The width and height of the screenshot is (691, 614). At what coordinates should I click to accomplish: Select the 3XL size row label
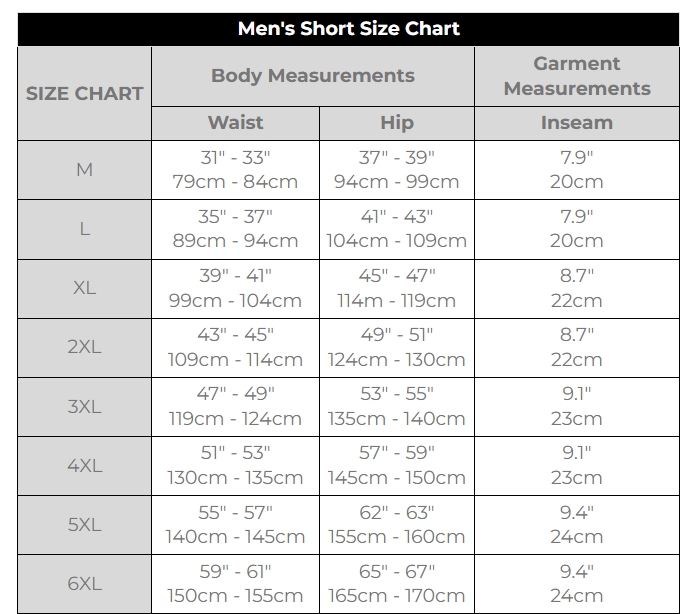(x=85, y=406)
